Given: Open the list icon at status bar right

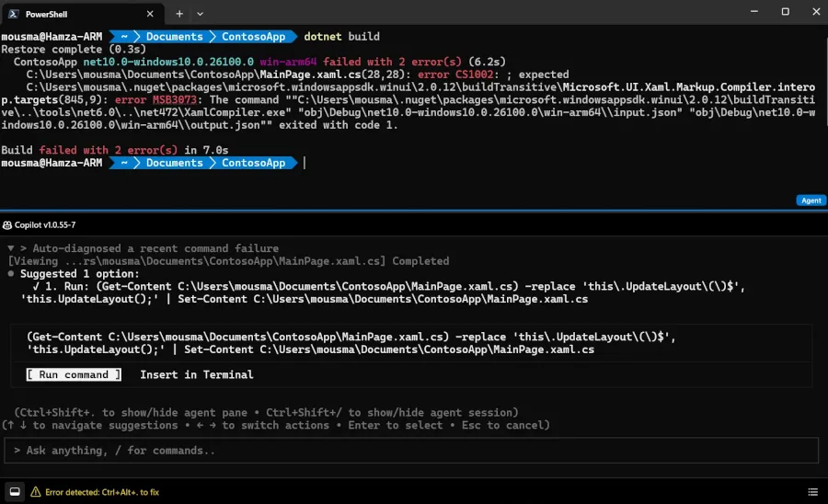Looking at the screenshot, I should pyautogui.click(x=812, y=492).
